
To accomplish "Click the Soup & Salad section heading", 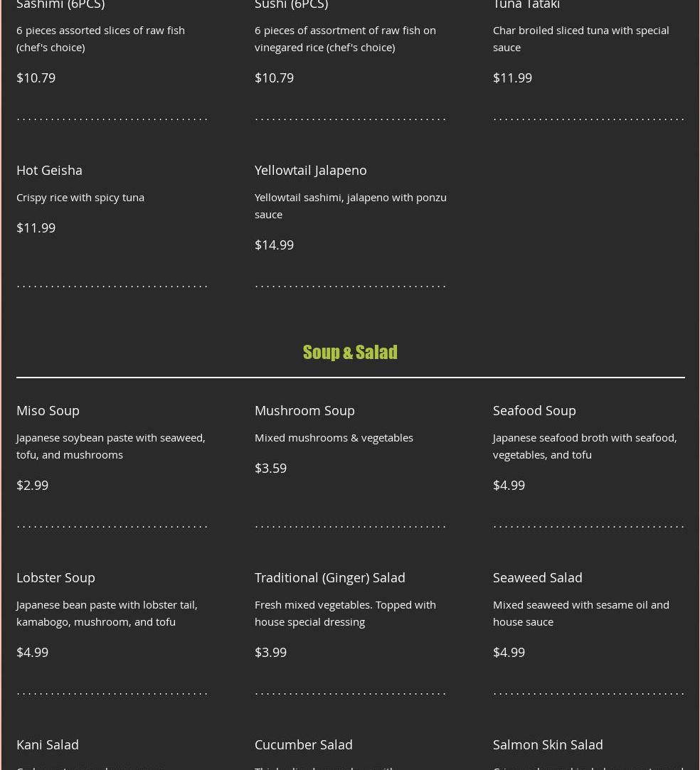I will [350, 352].
